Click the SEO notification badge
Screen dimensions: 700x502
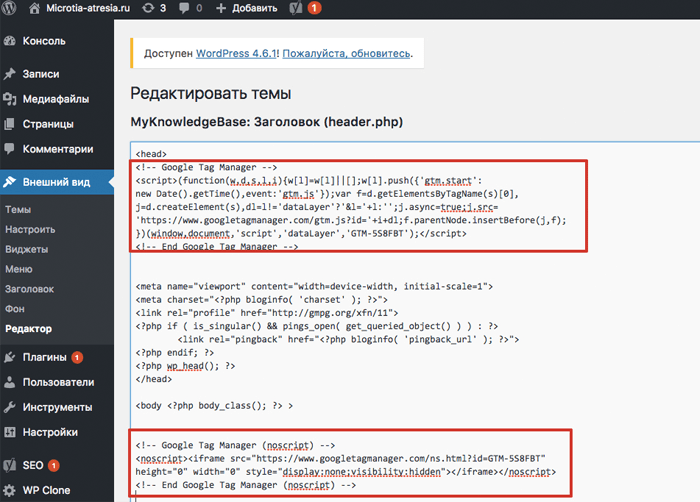pos(54,465)
